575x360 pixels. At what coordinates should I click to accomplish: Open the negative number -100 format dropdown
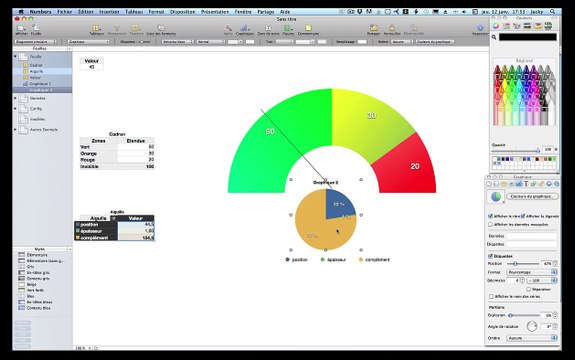point(542,280)
